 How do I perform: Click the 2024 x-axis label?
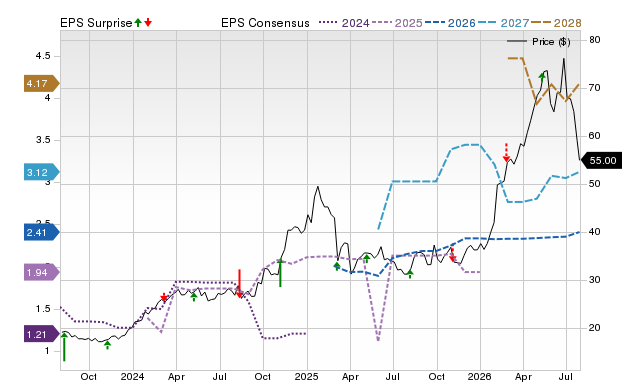[x=132, y=376]
